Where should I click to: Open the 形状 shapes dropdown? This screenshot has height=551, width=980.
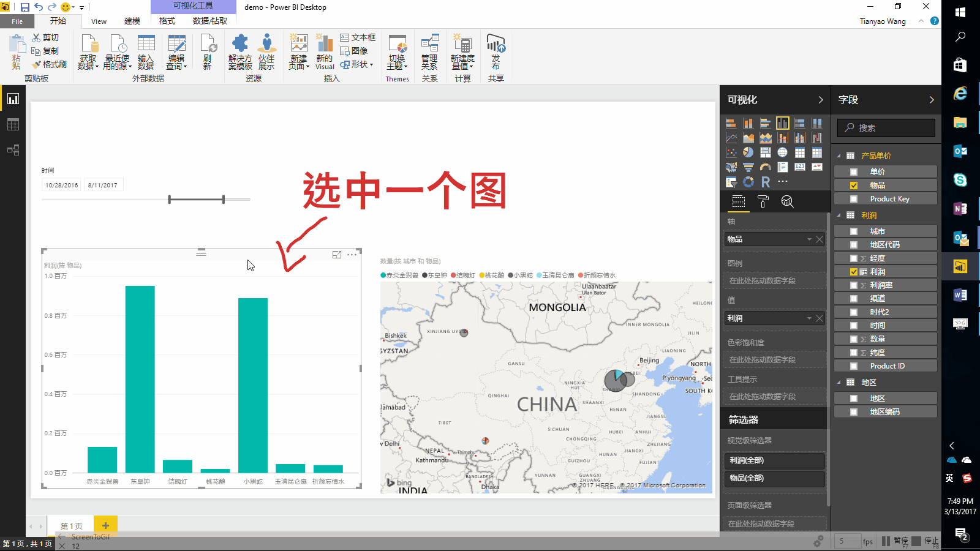356,64
